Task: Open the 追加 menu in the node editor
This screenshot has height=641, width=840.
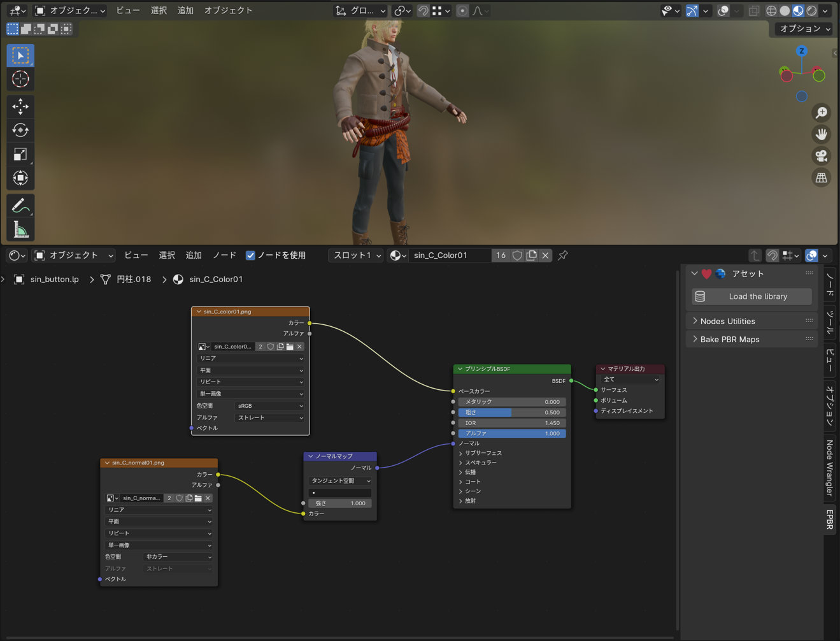Action: click(194, 256)
